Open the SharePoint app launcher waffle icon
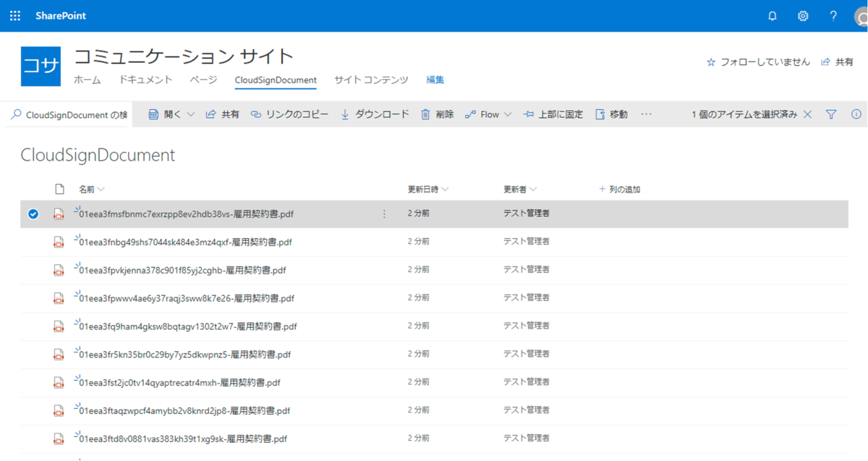This screenshot has height=461, width=868. (x=15, y=16)
